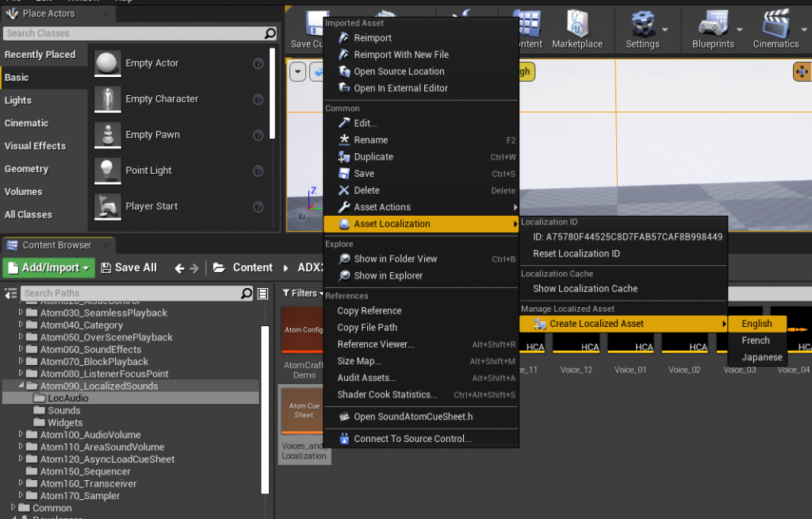The height and width of the screenshot is (519, 812).
Task: Open the Add/Import dropdown
Action: (48, 267)
